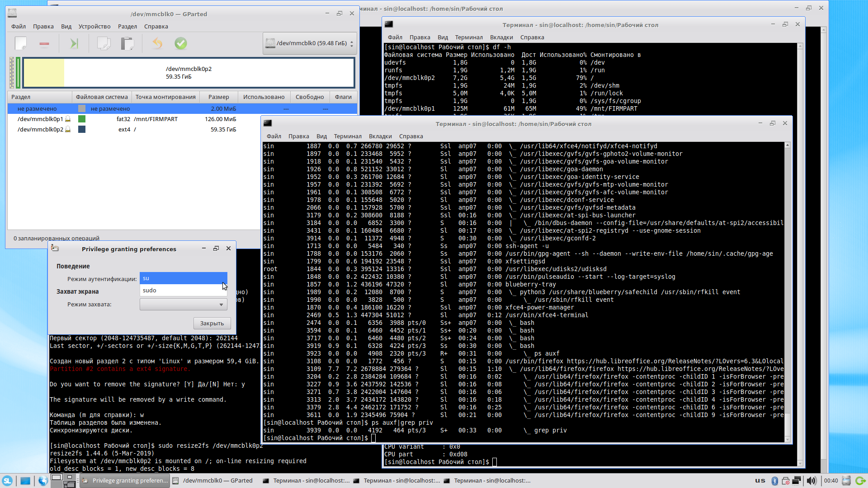The width and height of the screenshot is (868, 488).
Task: Click yellow used area in partition graph
Action: [x=44, y=73]
